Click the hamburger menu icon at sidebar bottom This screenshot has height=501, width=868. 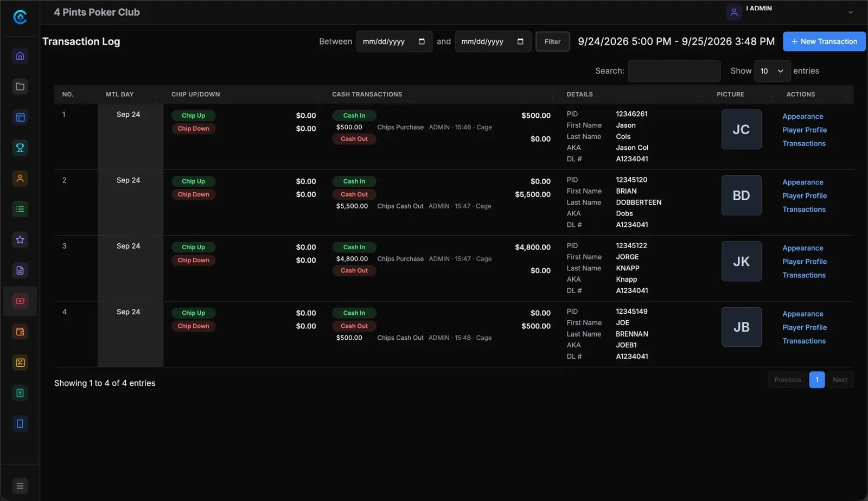pos(20,486)
